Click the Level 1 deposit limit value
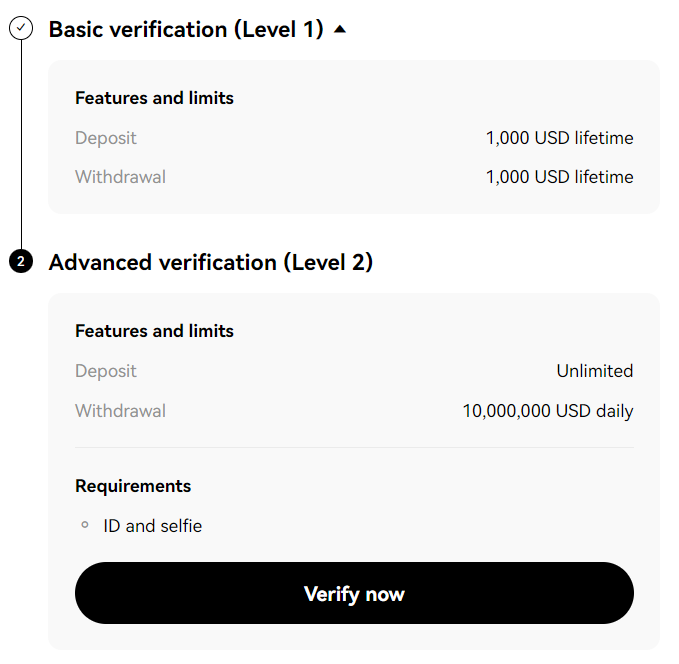Viewport: 679px width, 664px height. tap(559, 138)
